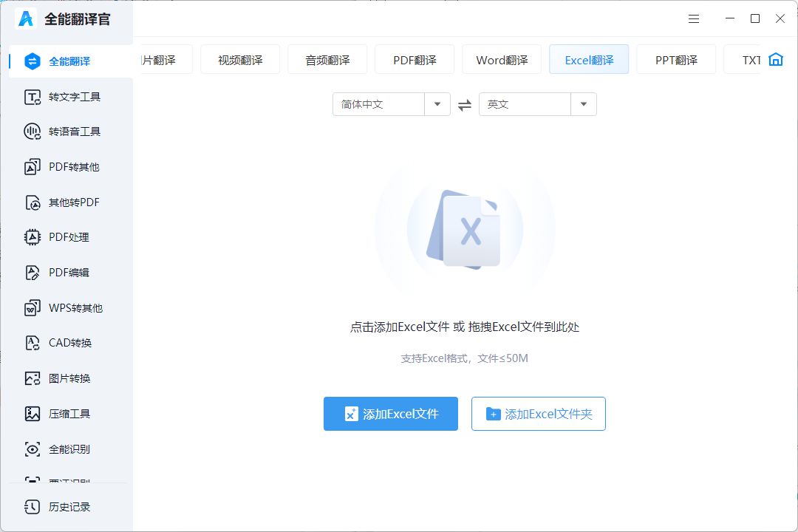
Task: Switch to the Word翻译 tab
Action: [x=502, y=60]
